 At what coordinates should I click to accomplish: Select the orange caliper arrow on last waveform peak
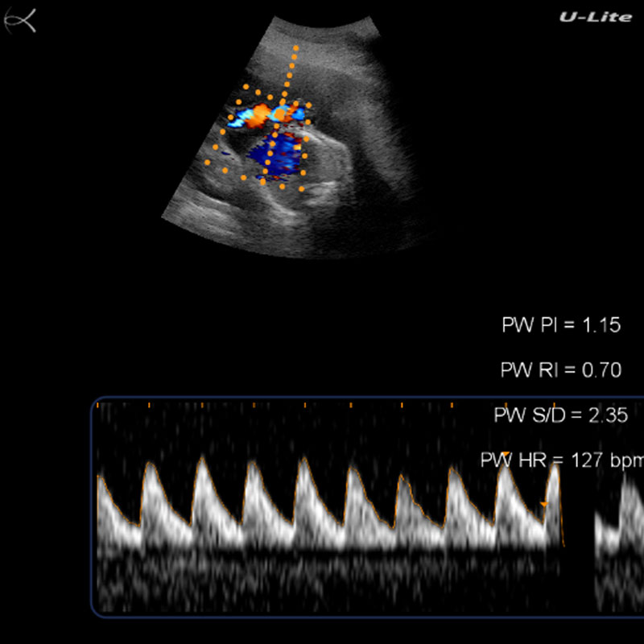click(543, 504)
